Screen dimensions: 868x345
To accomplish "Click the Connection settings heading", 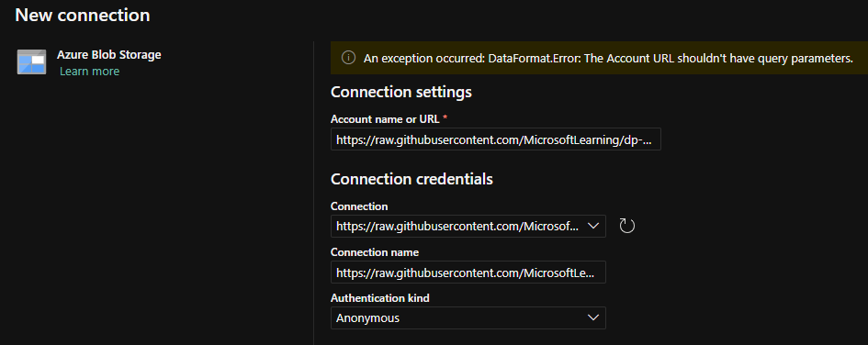I will coord(401,92).
